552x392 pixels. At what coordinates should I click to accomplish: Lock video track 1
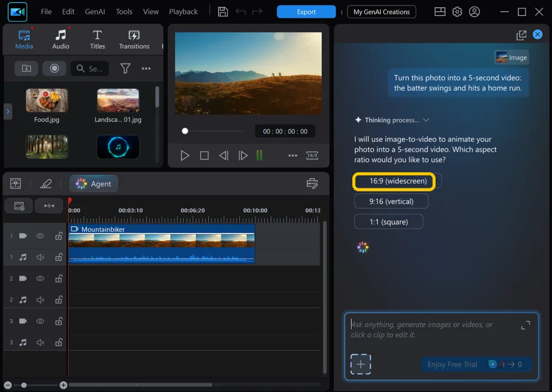click(59, 236)
